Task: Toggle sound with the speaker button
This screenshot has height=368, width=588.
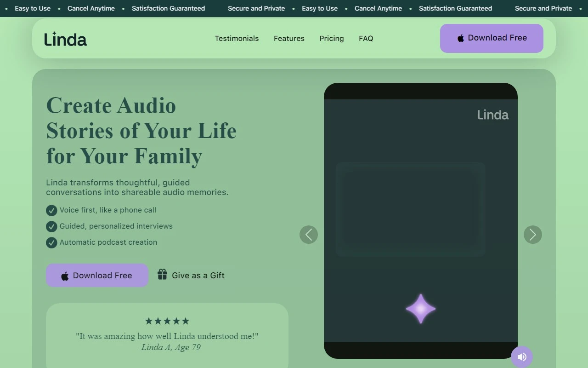Action: click(x=522, y=356)
